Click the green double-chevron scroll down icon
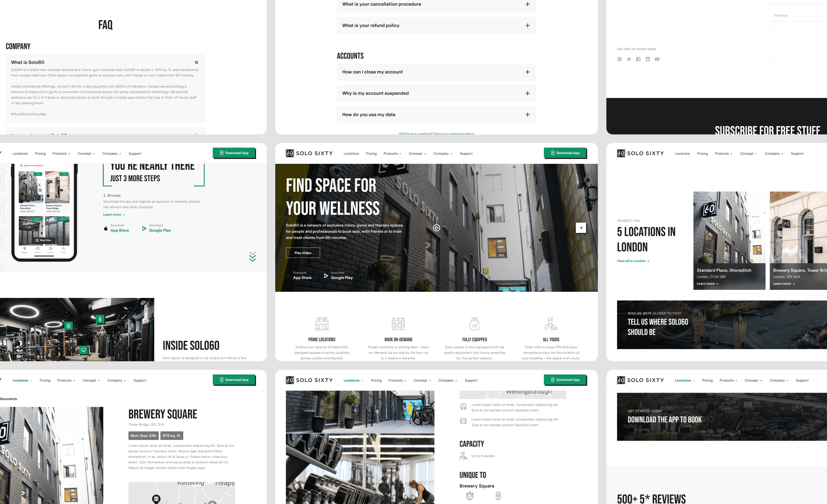This screenshot has height=504, width=827. click(252, 256)
